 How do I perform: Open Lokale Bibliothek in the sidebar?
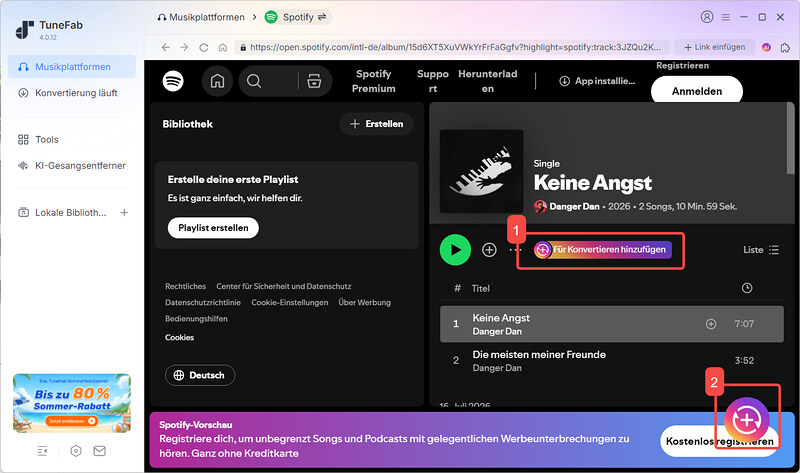(x=62, y=212)
